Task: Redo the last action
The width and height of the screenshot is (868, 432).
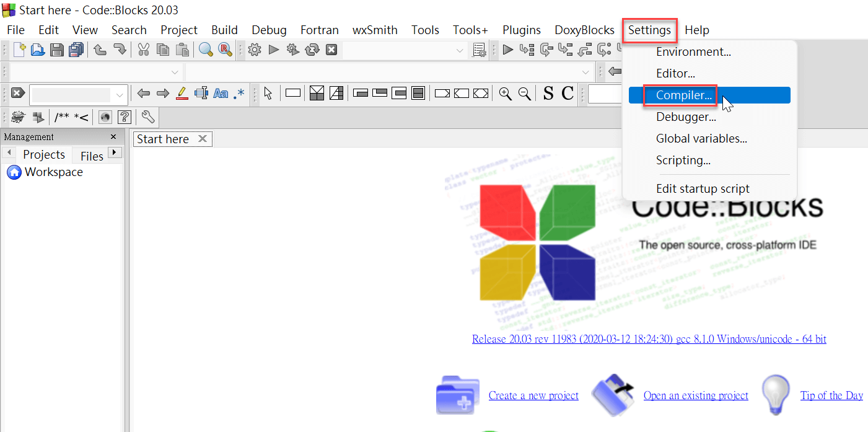Action: tap(119, 50)
